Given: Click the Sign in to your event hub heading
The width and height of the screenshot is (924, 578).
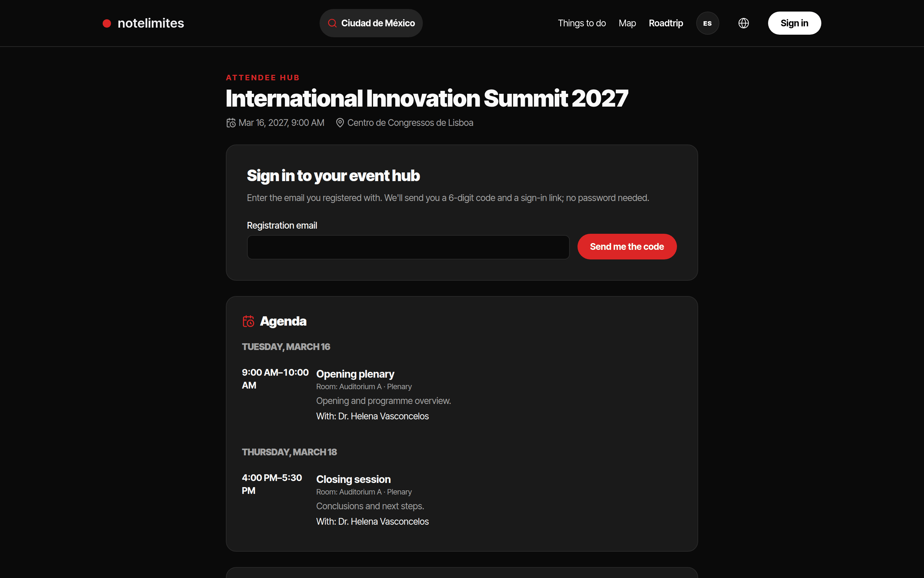Looking at the screenshot, I should tap(333, 176).
